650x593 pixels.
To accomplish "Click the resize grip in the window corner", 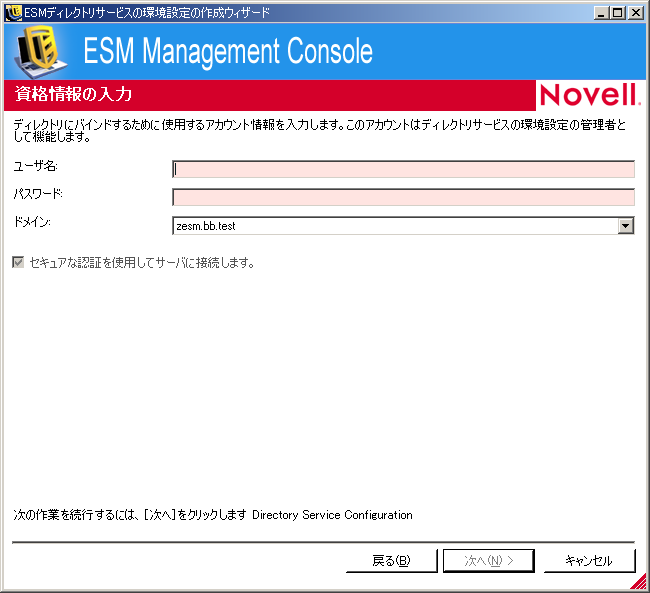I will [638, 581].
